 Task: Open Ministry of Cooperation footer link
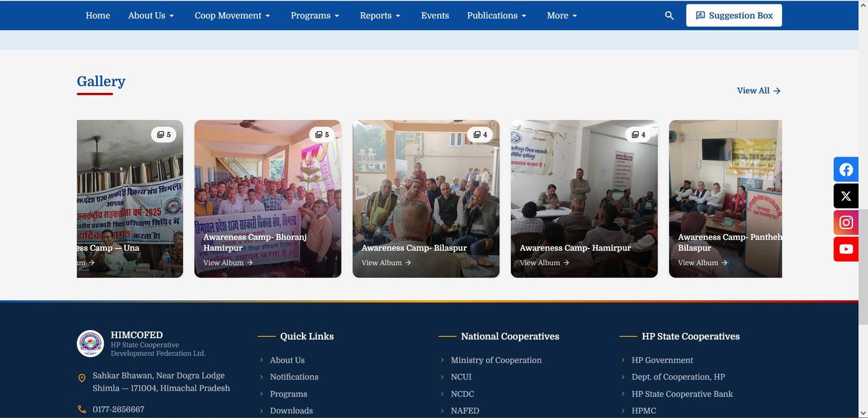pos(496,360)
